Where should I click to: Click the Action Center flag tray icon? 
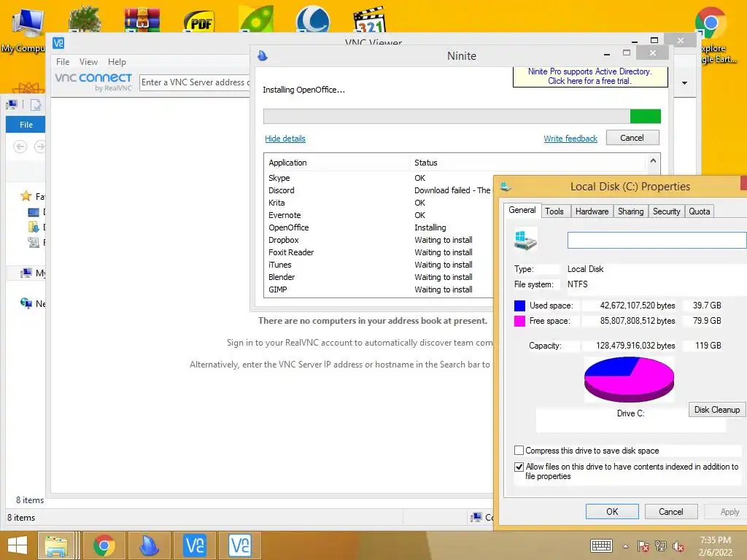(643, 546)
